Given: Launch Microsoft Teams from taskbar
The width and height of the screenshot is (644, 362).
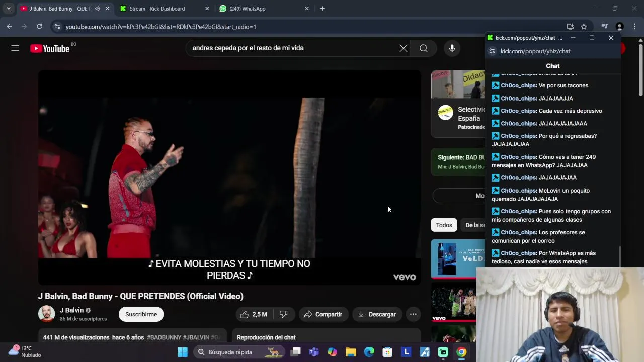Looking at the screenshot, I should (314, 352).
